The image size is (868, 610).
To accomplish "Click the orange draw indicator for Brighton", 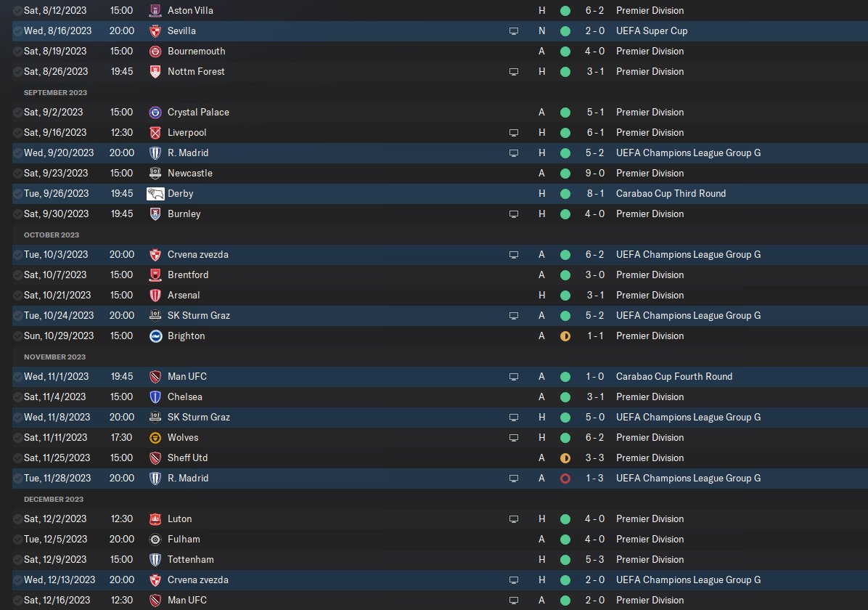I will pos(565,335).
